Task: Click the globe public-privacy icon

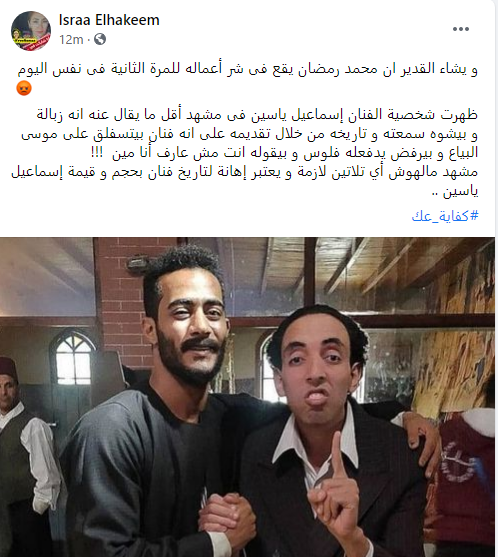Action: point(100,39)
